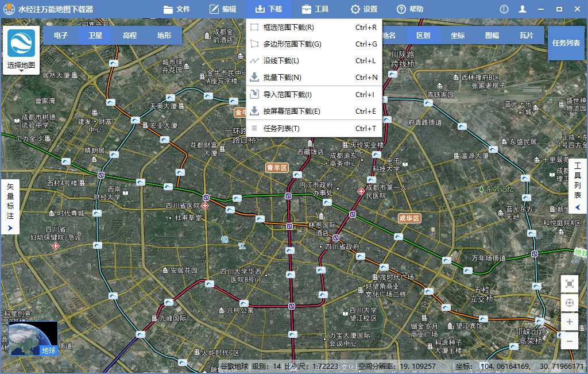Click the 谷歌地球 status bar label
Image resolution: width=588 pixels, height=374 pixels.
pyautogui.click(x=234, y=366)
